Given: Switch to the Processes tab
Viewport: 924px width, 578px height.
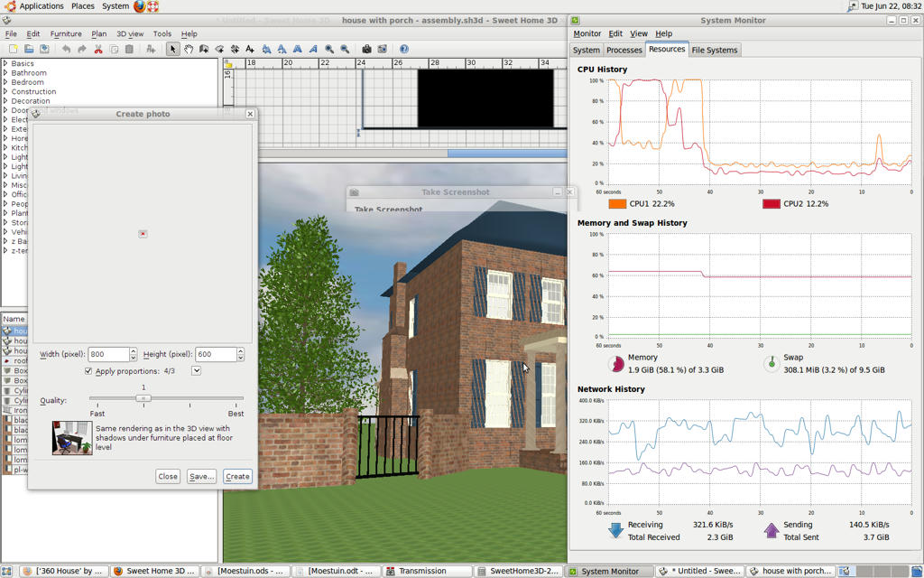Looking at the screenshot, I should click(x=624, y=51).
